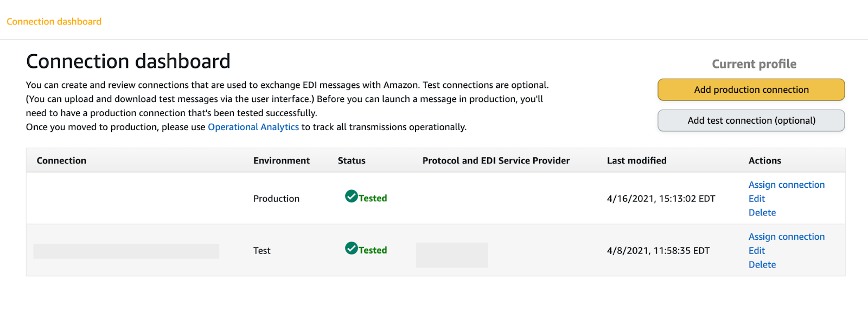The image size is (868, 312).
Task: Click the Connection column header
Action: 61,161
